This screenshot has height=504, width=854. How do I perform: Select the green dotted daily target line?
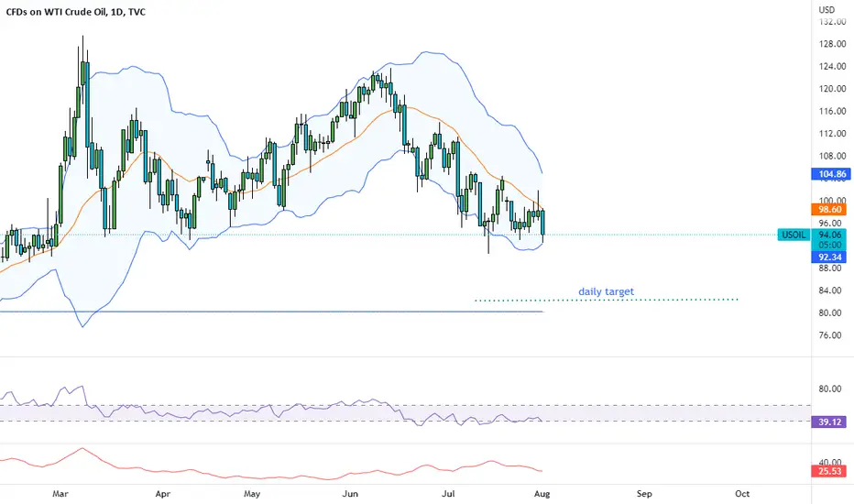click(607, 300)
